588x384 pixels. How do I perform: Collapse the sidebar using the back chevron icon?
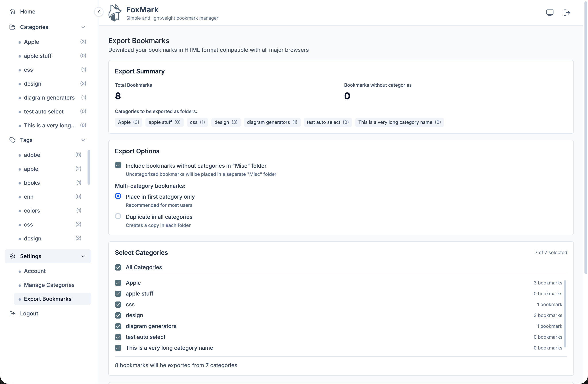tap(99, 12)
